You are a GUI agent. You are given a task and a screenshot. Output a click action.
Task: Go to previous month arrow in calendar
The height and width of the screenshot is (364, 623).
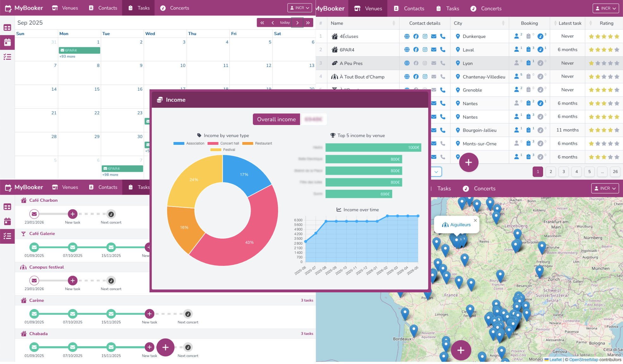coord(273,23)
